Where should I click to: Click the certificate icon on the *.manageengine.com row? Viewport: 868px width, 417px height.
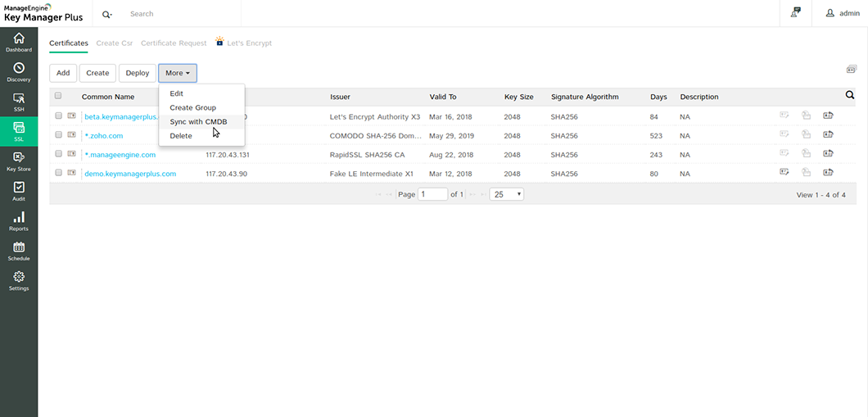point(72,154)
